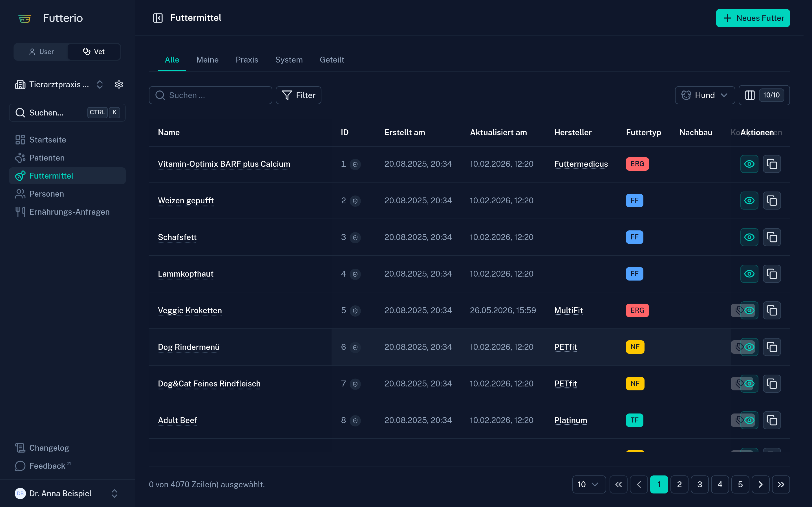
Task: Expand rows-per-page dropdown showing 10
Action: [x=589, y=484]
